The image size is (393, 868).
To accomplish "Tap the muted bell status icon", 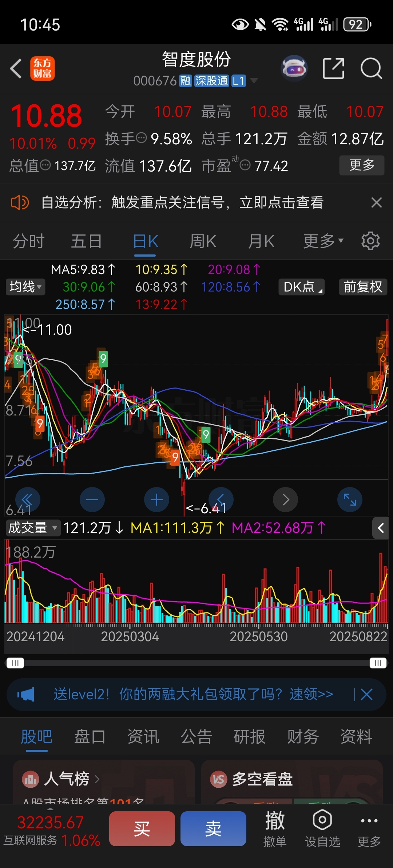I will click(260, 24).
